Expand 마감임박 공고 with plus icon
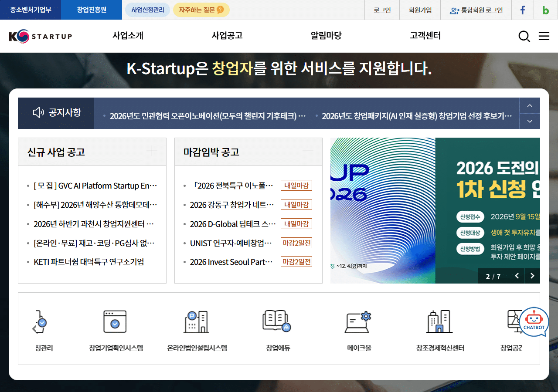The image size is (558, 392). point(308,151)
